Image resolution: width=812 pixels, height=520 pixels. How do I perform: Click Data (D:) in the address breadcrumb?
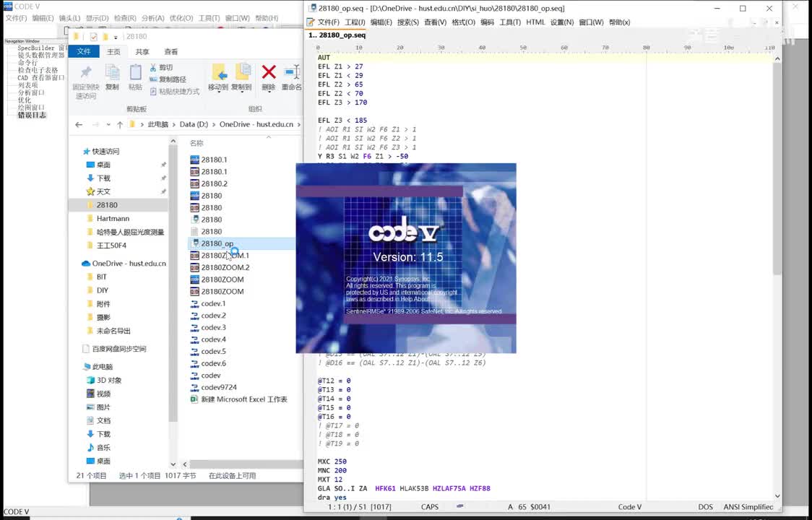[x=194, y=124]
